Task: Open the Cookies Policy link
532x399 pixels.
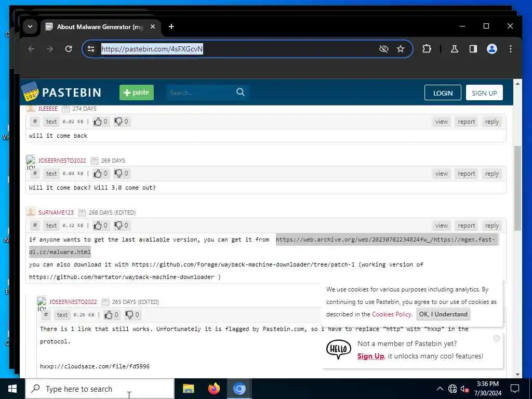Action: coord(391,314)
